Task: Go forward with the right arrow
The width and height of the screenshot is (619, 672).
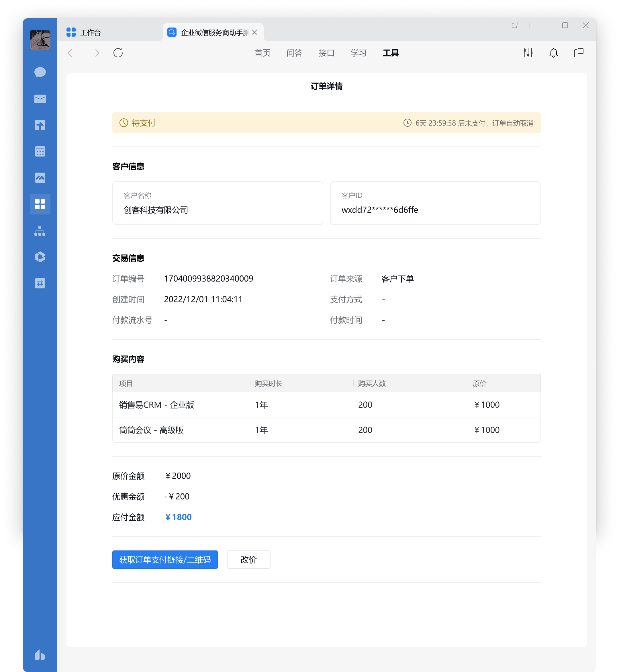Action: click(x=95, y=53)
